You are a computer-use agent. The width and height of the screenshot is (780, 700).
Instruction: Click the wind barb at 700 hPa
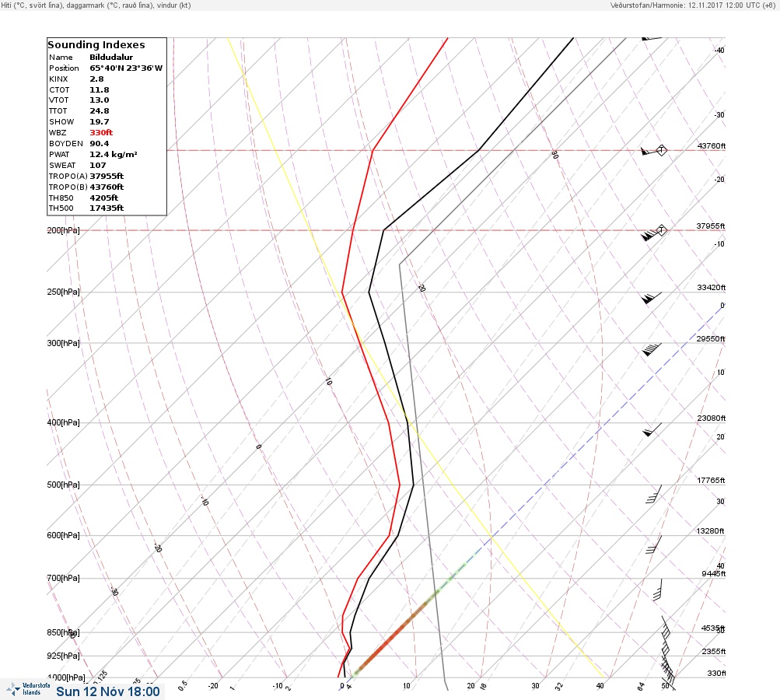657,590
